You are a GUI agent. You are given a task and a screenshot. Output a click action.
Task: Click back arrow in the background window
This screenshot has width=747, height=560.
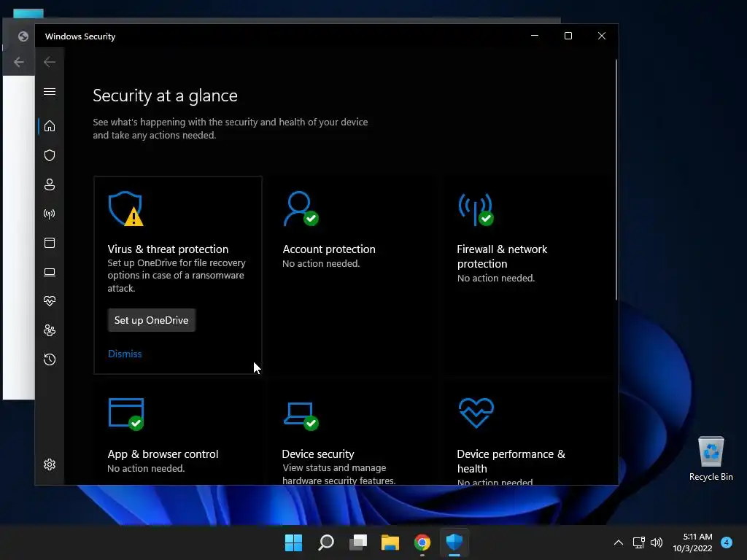point(19,62)
